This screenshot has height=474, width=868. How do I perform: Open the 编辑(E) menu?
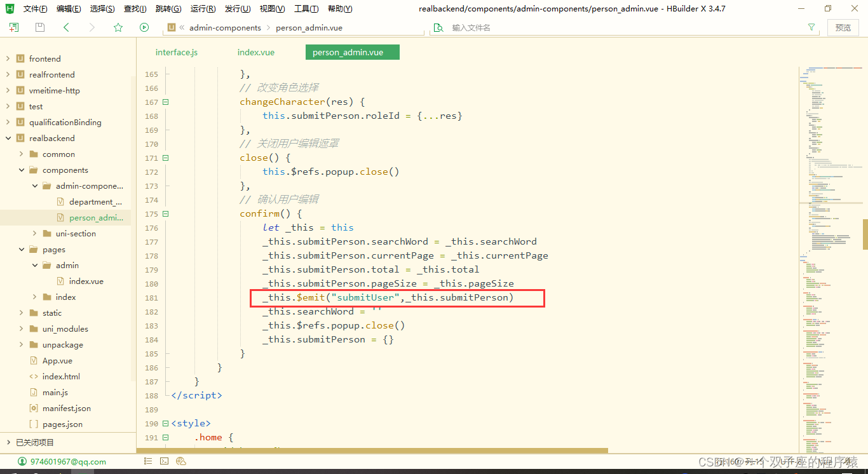(69, 9)
